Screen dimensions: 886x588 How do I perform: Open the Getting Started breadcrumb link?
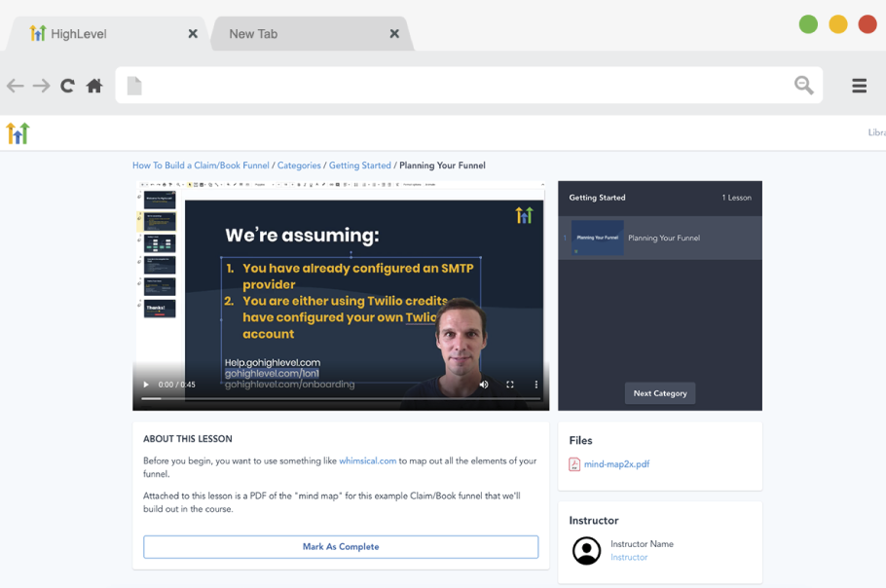(360, 165)
